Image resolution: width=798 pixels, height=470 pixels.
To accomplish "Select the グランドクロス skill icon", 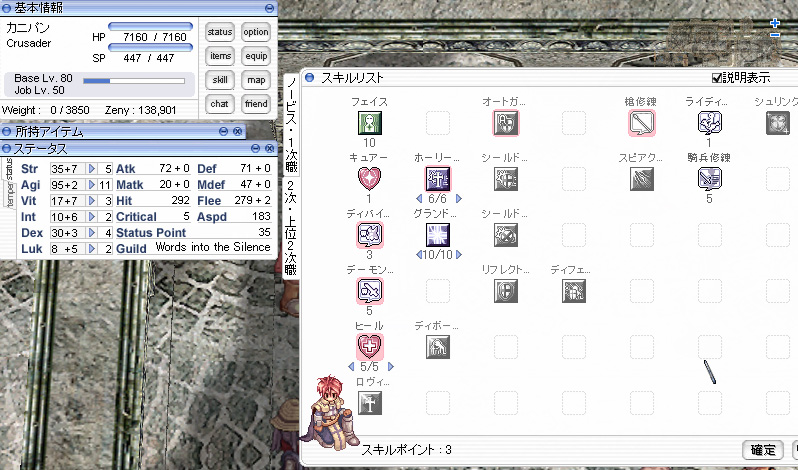I will tap(438, 235).
